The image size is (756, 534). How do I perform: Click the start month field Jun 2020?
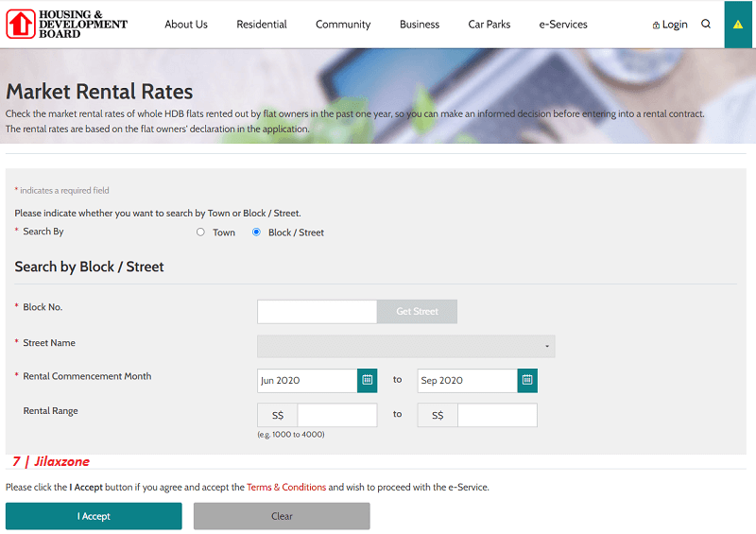coord(307,380)
